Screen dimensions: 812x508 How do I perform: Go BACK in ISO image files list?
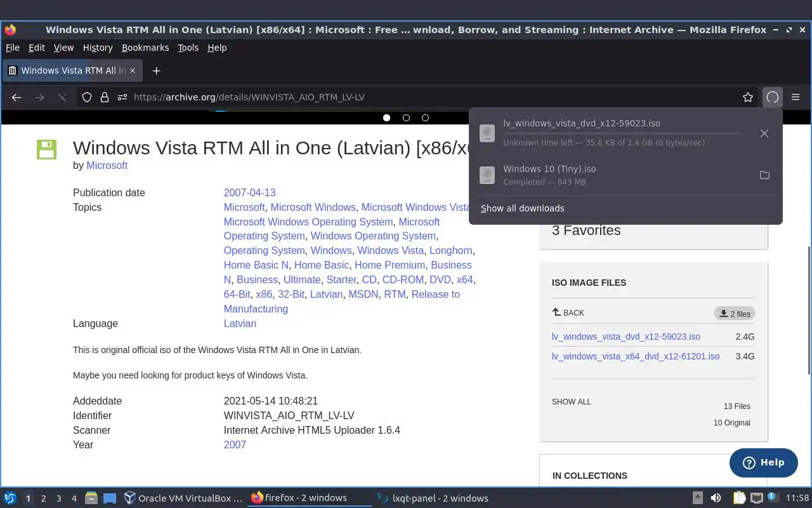[568, 312]
